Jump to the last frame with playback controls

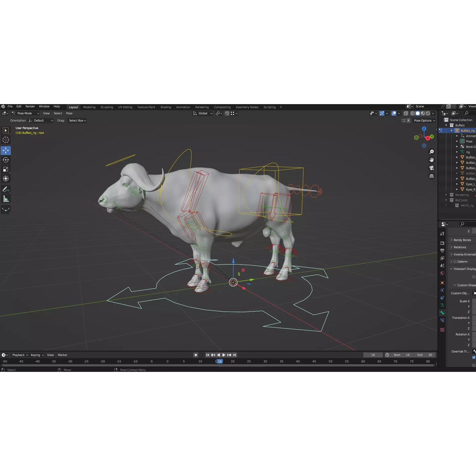pyautogui.click(x=235, y=355)
